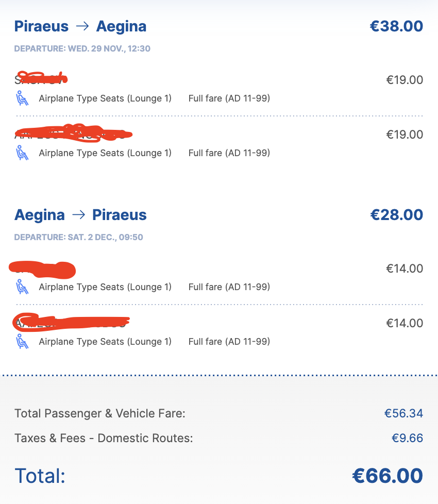Click second passenger's €14.00 return fare
Screen dimensions: 438x504
click(x=405, y=323)
